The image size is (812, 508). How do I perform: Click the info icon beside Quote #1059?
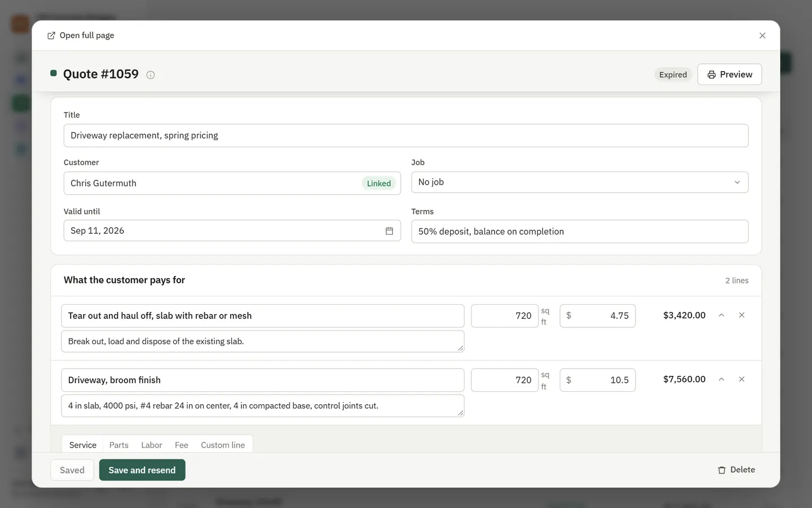pos(151,75)
